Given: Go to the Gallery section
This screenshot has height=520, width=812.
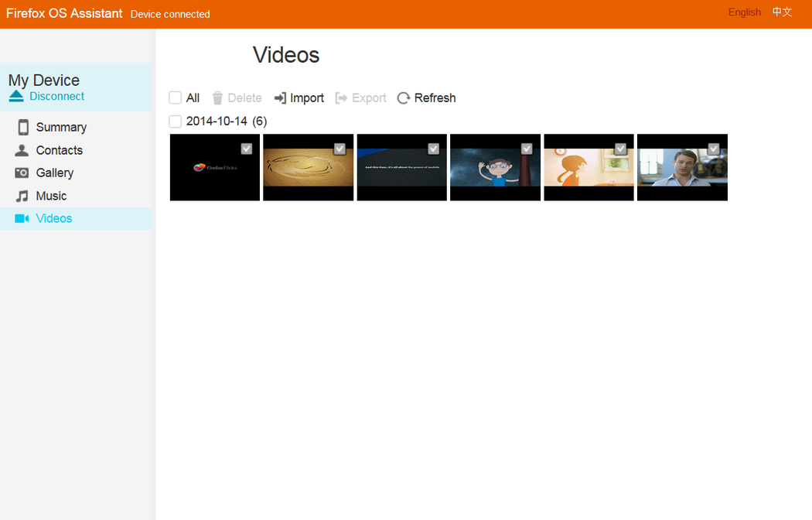Looking at the screenshot, I should (54, 173).
